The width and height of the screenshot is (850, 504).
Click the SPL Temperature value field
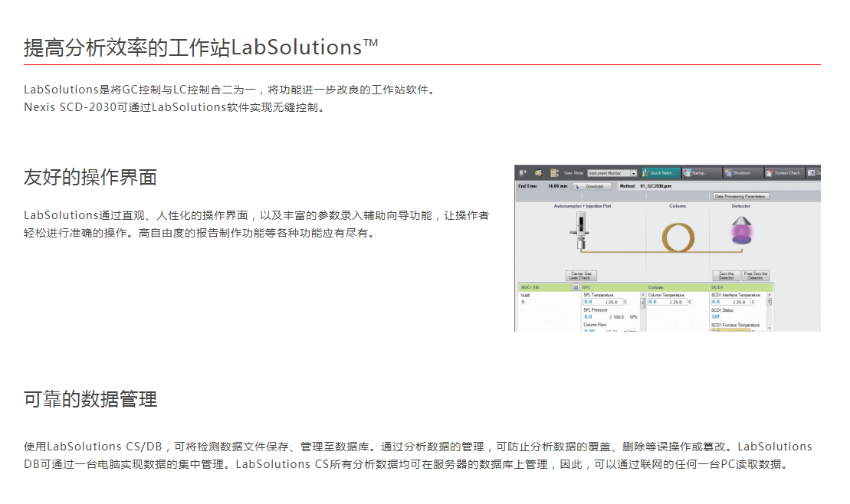tap(602, 302)
